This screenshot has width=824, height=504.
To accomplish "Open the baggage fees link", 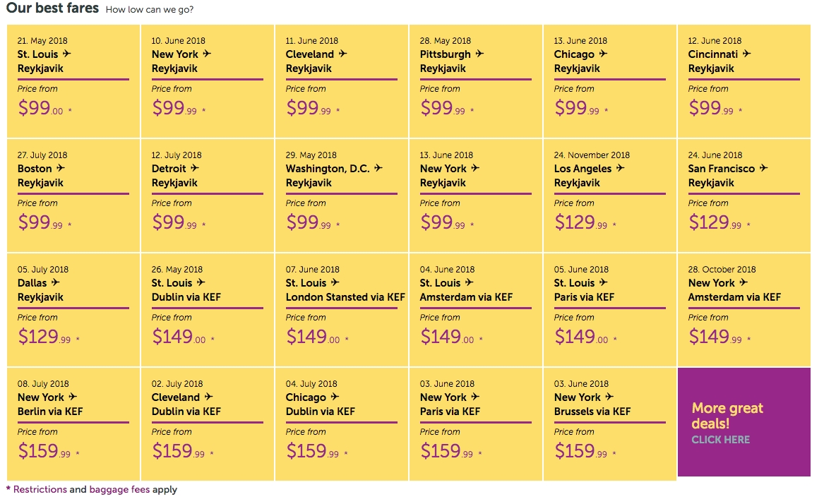I will pyautogui.click(x=119, y=489).
